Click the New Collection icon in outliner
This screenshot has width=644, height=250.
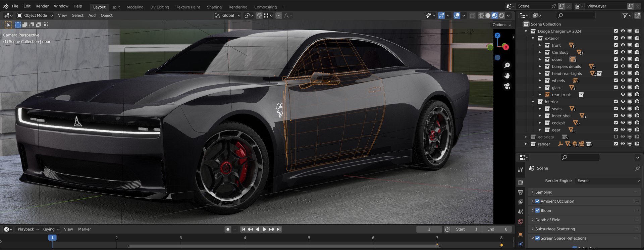pyautogui.click(x=638, y=15)
